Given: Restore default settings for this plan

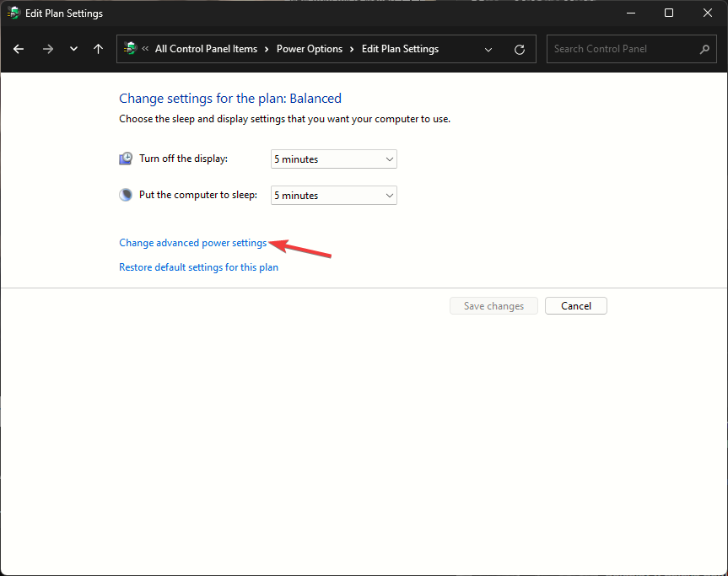Looking at the screenshot, I should pos(199,267).
